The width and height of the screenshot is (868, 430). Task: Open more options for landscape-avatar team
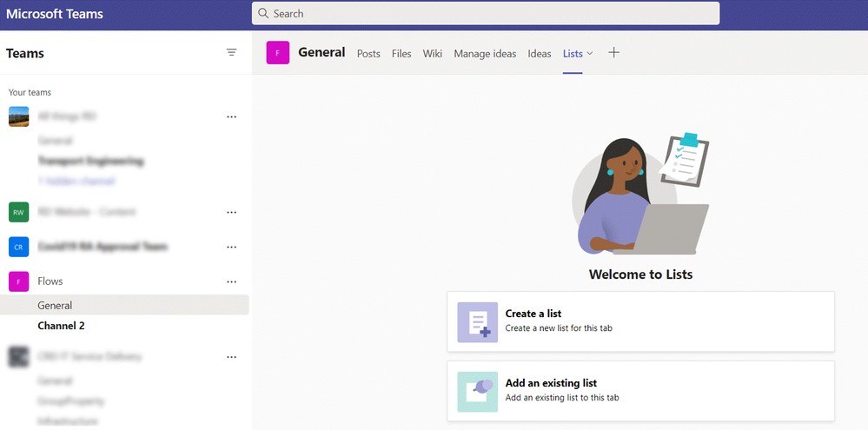click(231, 117)
